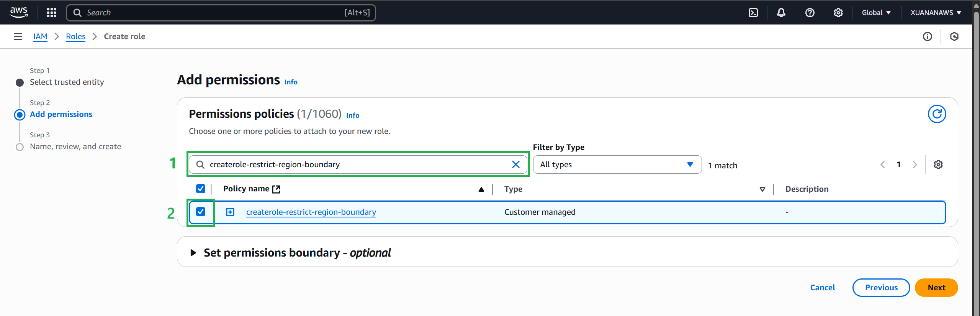
Task: Go to Roles in the breadcrumb
Action: (x=75, y=36)
